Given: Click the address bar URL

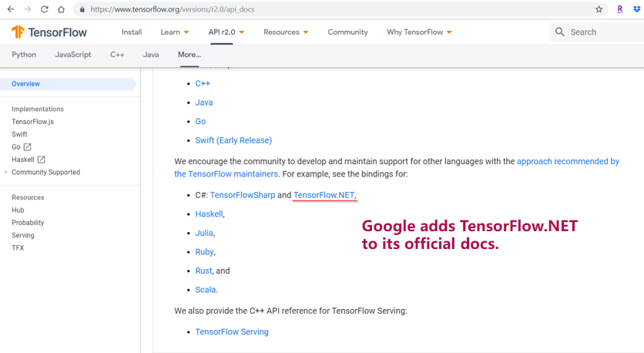Looking at the screenshot, I should coord(173,9).
